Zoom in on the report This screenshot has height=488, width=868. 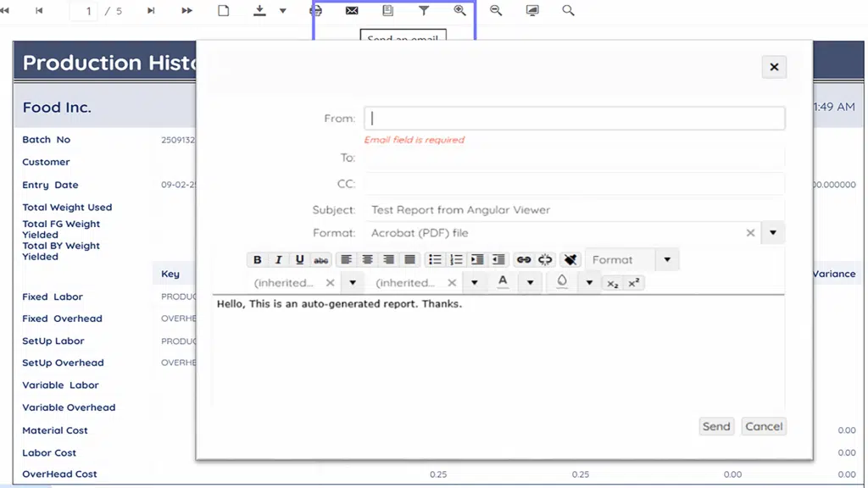(x=460, y=10)
